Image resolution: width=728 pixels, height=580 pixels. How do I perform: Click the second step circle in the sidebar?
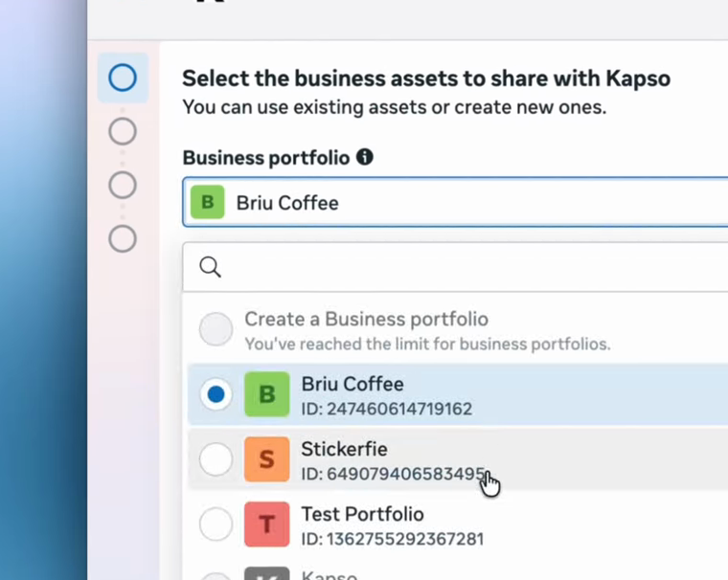123,131
